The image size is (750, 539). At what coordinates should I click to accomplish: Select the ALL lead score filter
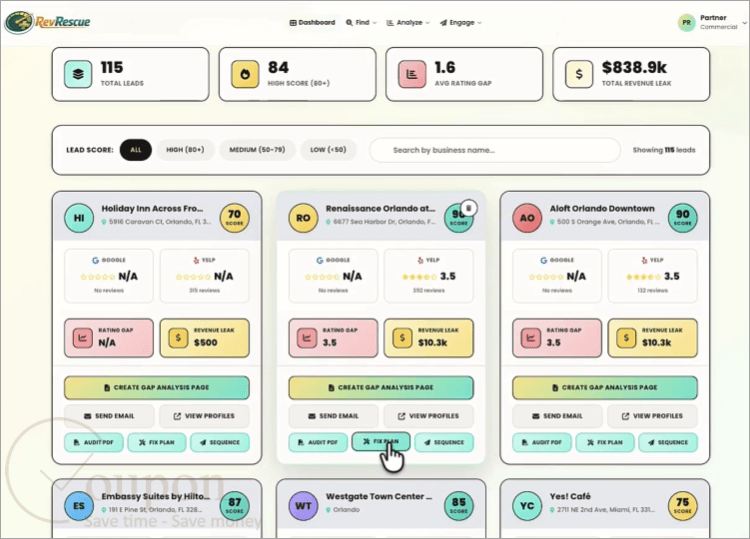[x=136, y=150]
